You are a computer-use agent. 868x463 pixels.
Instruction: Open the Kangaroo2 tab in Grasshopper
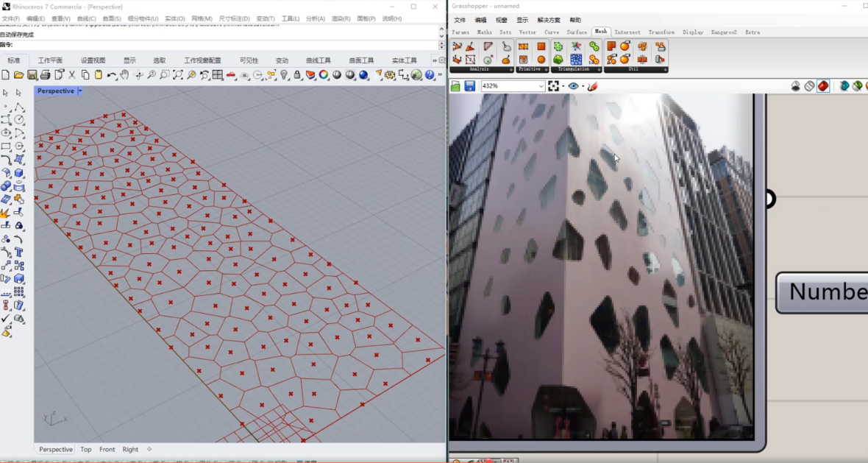(x=724, y=32)
